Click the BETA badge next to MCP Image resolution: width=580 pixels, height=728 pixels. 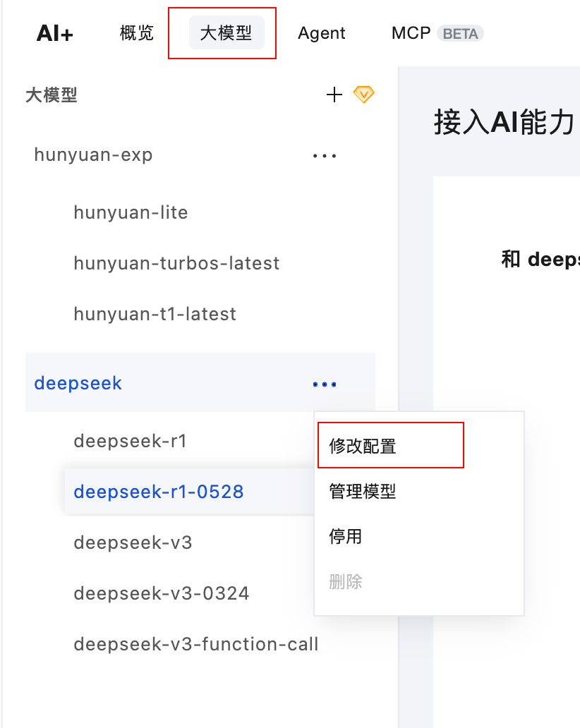[x=460, y=33]
